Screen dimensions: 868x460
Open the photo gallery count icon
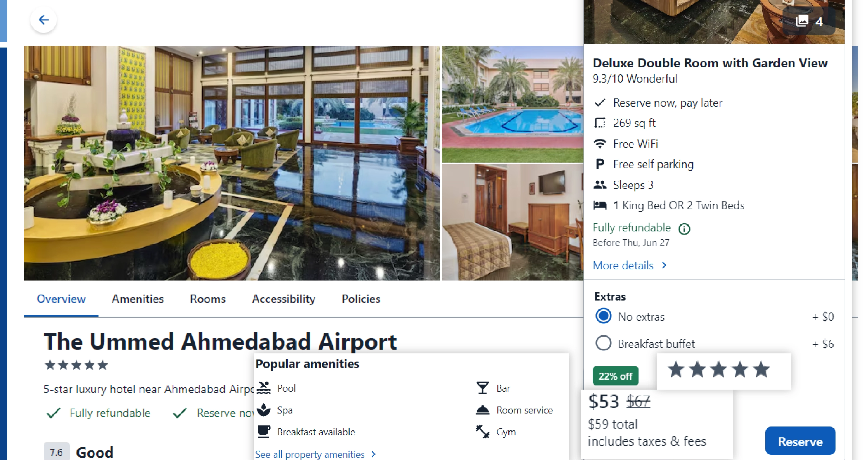click(809, 22)
